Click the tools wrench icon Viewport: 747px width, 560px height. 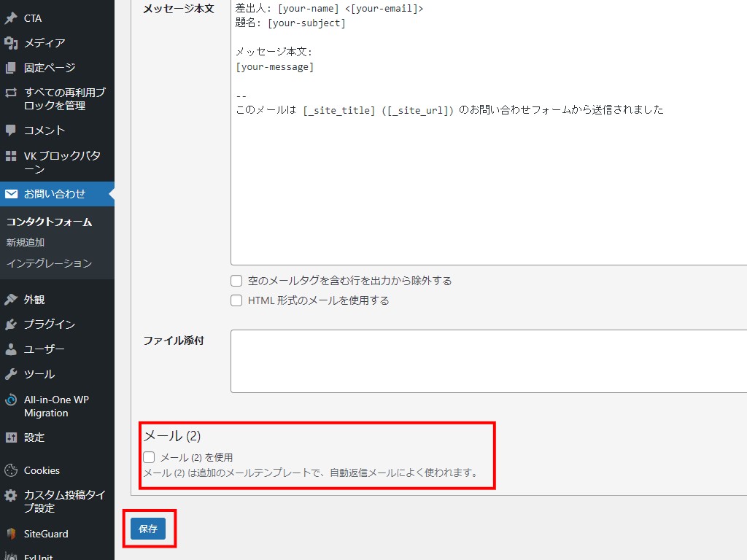point(11,374)
